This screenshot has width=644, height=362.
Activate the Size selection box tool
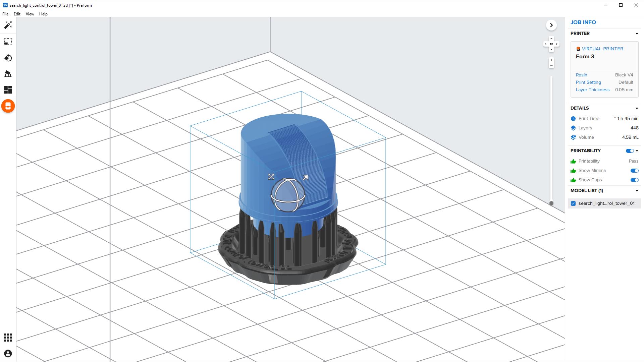[x=8, y=42]
